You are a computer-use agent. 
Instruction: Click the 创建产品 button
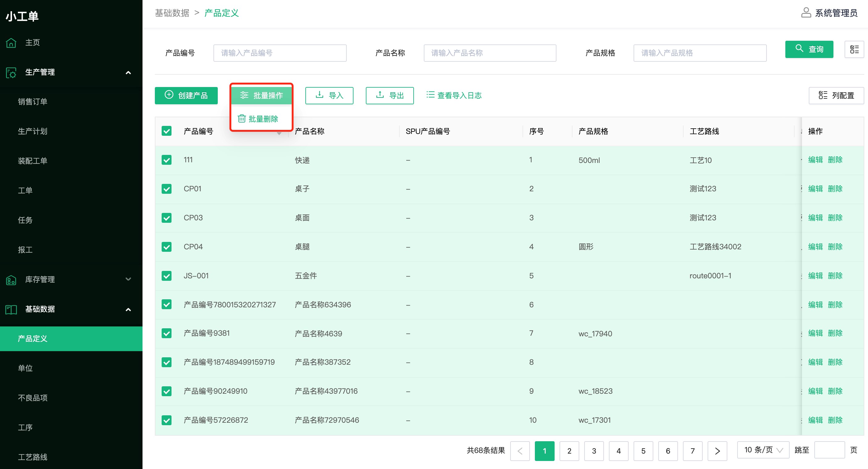tap(186, 95)
